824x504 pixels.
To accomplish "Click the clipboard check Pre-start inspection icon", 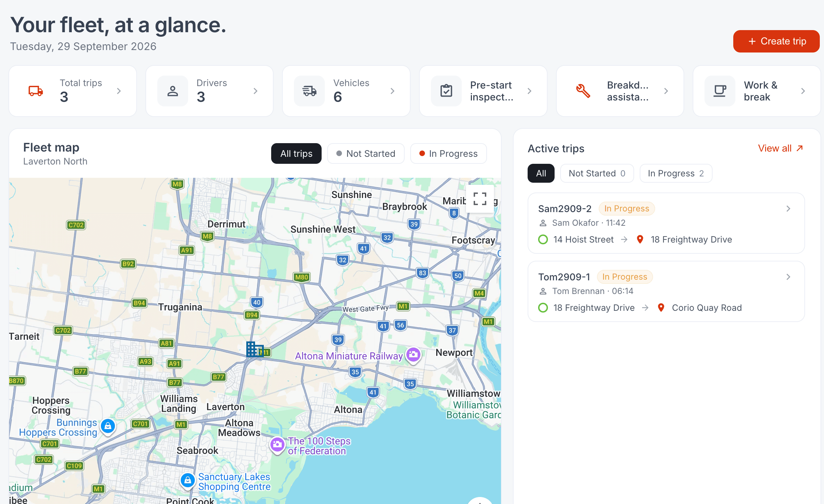I will 446,91.
